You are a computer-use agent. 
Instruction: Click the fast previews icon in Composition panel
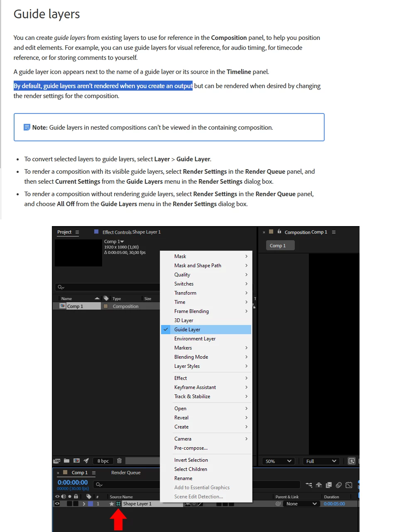click(x=352, y=461)
